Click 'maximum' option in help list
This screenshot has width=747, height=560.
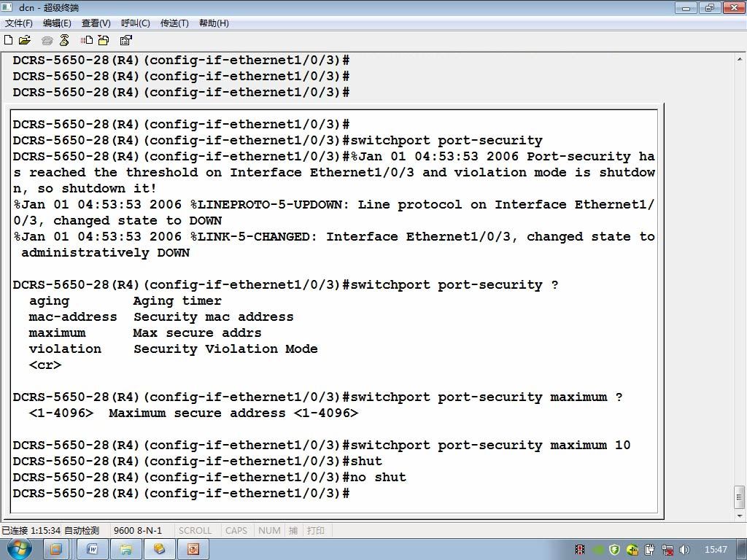point(57,332)
